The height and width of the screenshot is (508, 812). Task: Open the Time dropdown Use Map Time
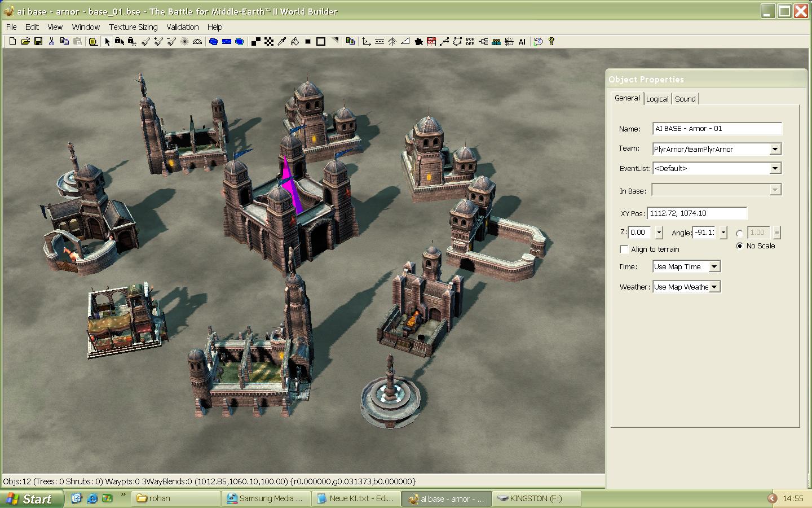[714, 266]
